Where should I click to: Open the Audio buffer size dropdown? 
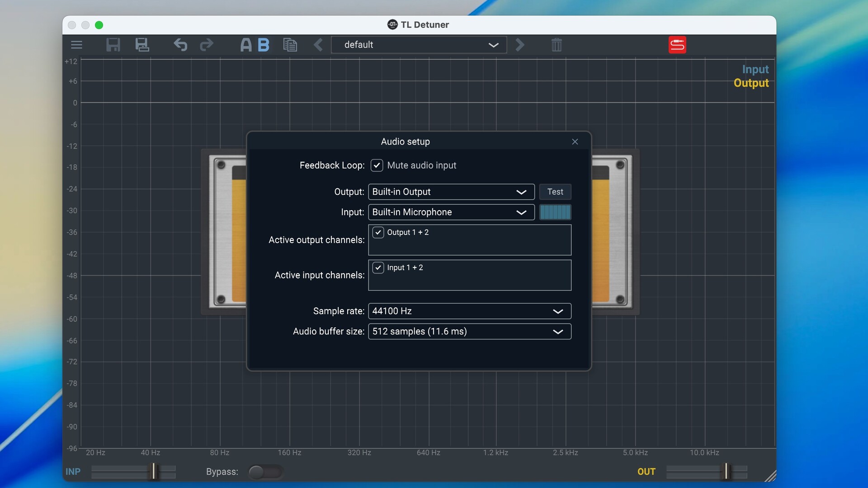click(470, 331)
